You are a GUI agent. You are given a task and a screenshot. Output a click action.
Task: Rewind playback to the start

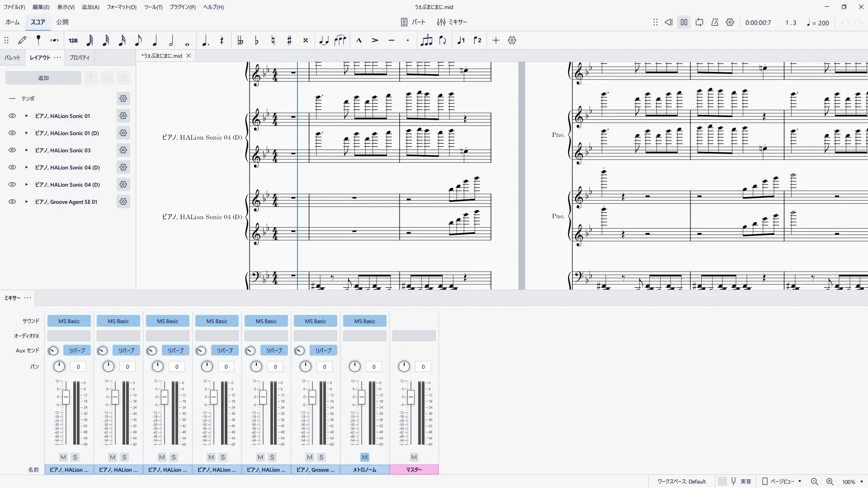point(669,22)
